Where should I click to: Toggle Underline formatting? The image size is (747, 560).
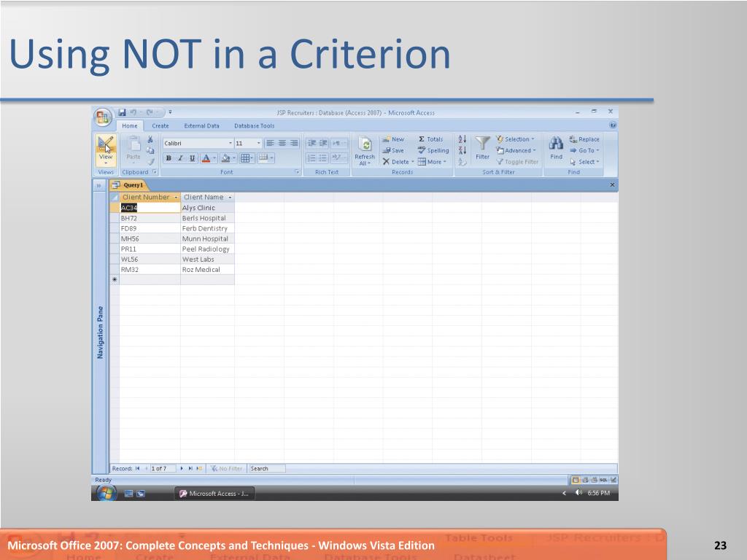coord(192,158)
